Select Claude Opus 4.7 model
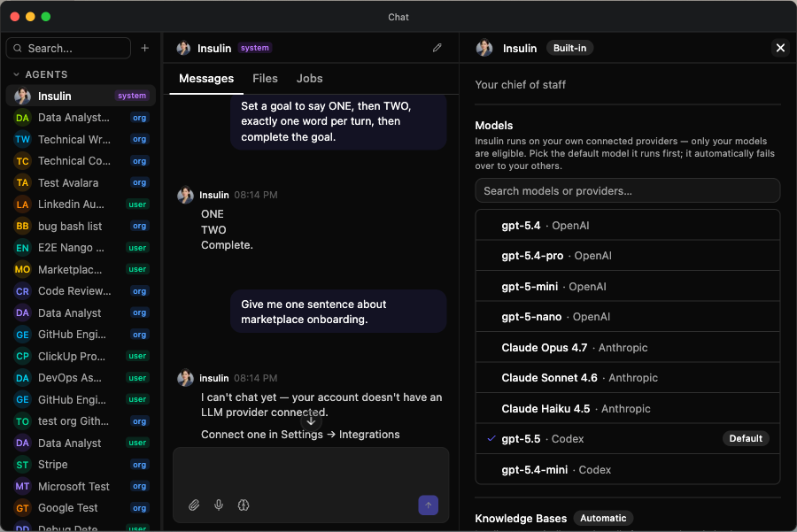The height and width of the screenshot is (532, 797). point(627,347)
